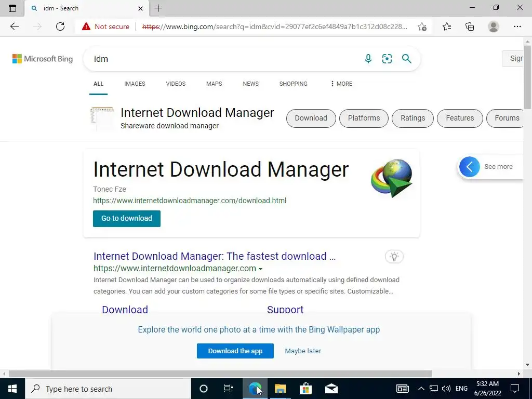Screen dimensions: 532x399
Task: Open visual search camera icon
Action: [387, 59]
